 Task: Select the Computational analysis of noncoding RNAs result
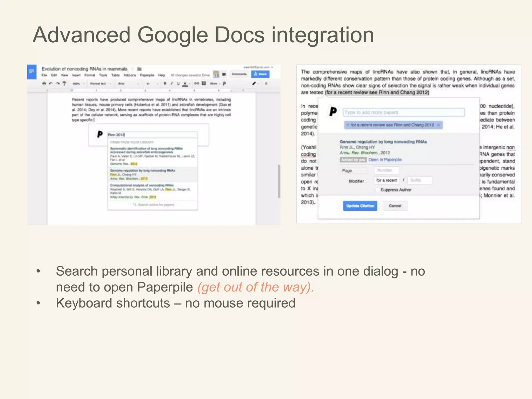pyautogui.click(x=152, y=191)
